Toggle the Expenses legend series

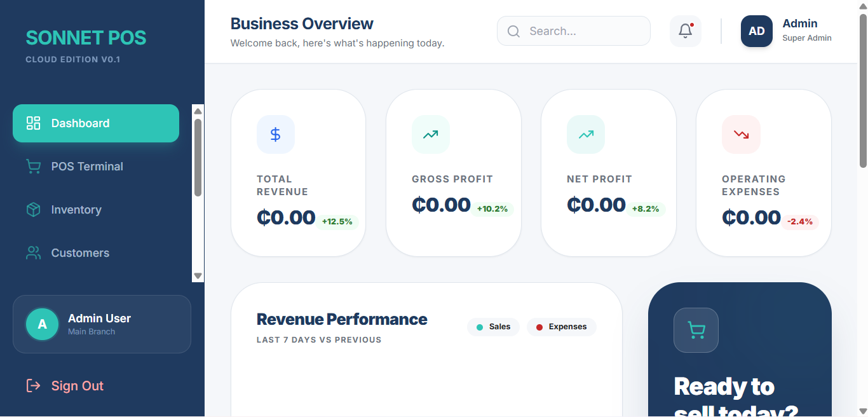click(561, 327)
